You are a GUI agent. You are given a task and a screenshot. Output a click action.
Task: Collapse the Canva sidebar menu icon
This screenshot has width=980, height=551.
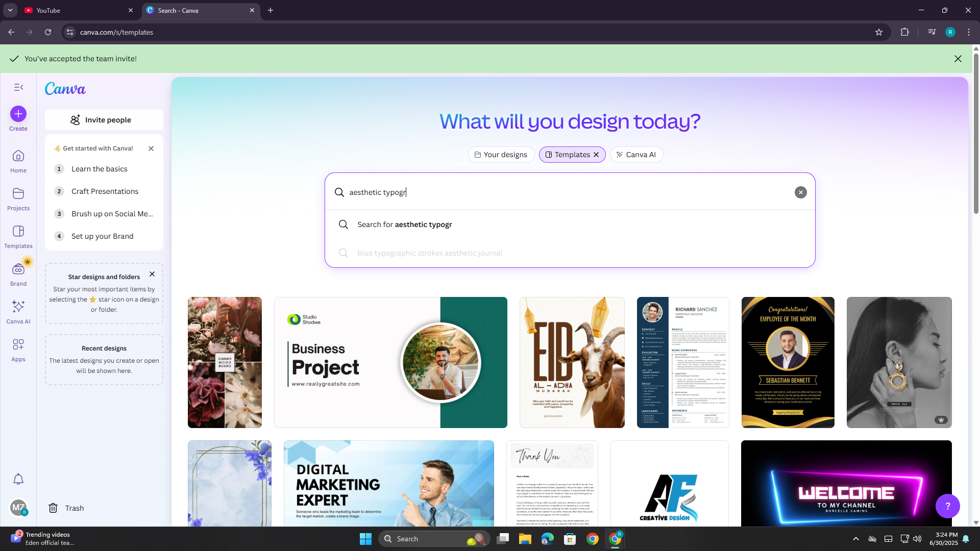coord(18,87)
